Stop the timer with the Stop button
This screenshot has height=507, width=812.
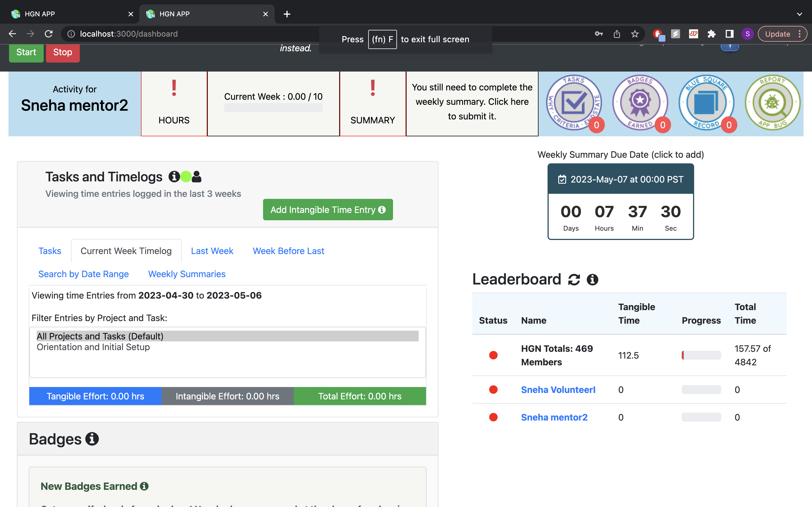pyautogui.click(x=63, y=52)
